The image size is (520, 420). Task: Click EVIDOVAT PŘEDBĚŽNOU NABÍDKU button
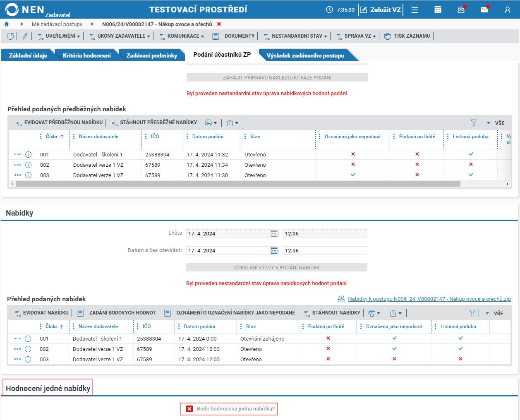click(59, 122)
